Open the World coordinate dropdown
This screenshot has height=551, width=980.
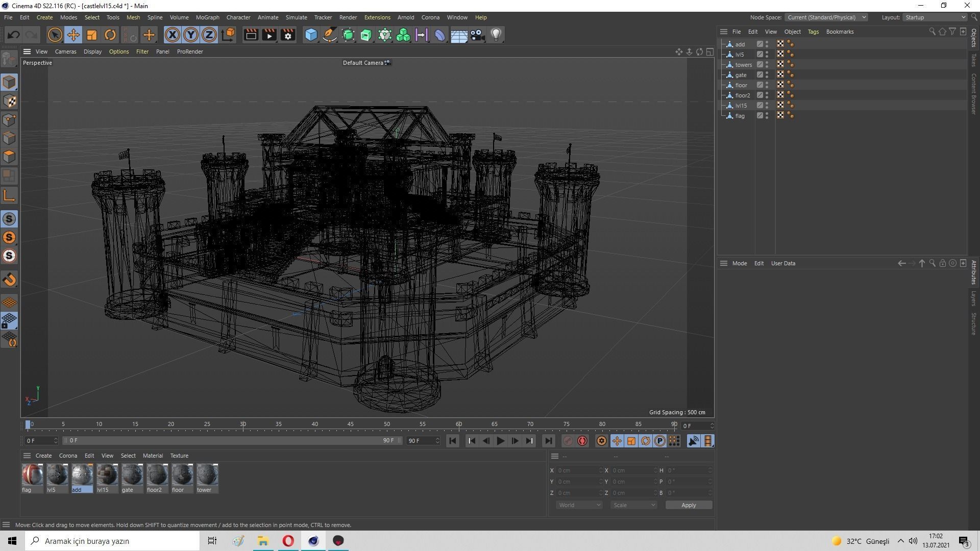click(x=579, y=505)
